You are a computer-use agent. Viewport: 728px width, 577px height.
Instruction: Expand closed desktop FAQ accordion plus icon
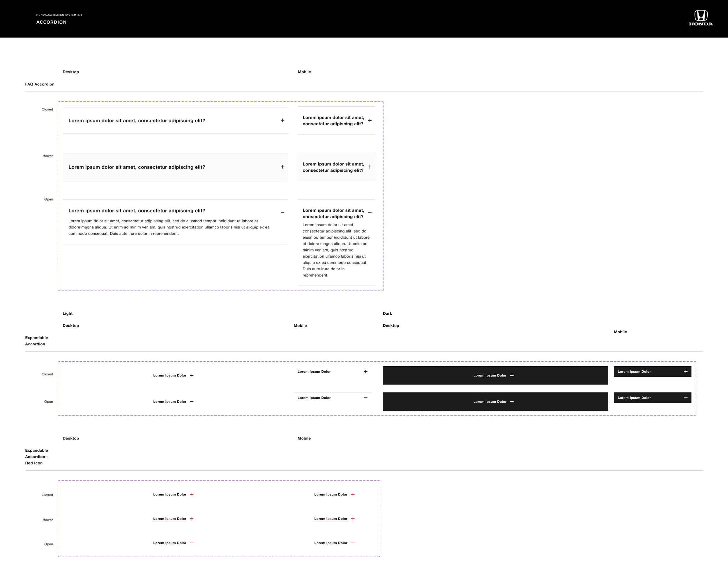tap(282, 120)
